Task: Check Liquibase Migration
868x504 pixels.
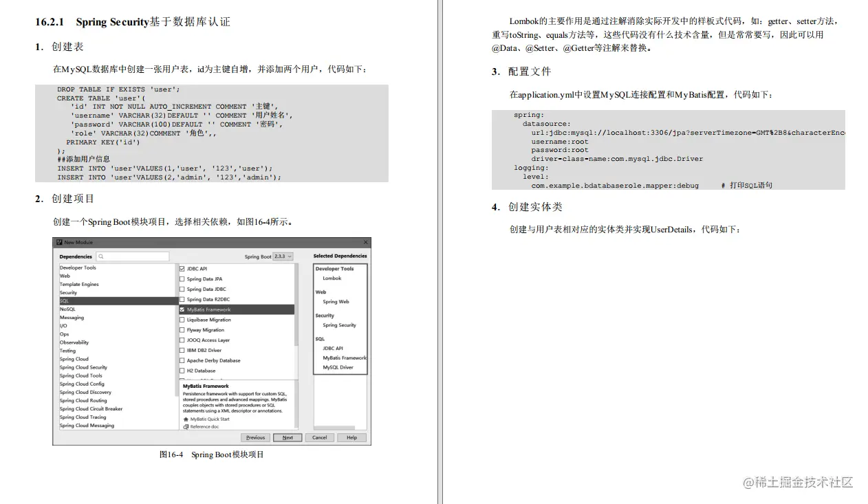Action: (181, 320)
